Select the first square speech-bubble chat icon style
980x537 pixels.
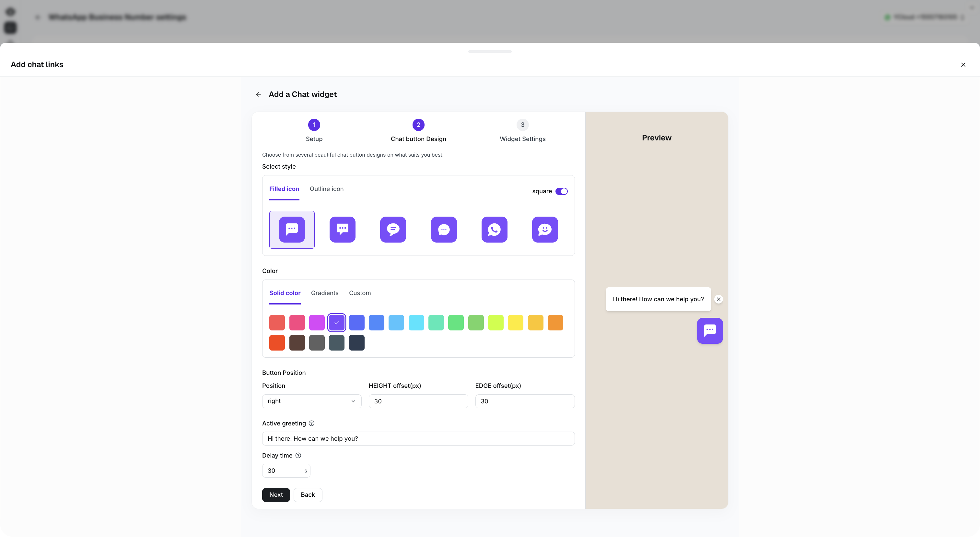292,230
